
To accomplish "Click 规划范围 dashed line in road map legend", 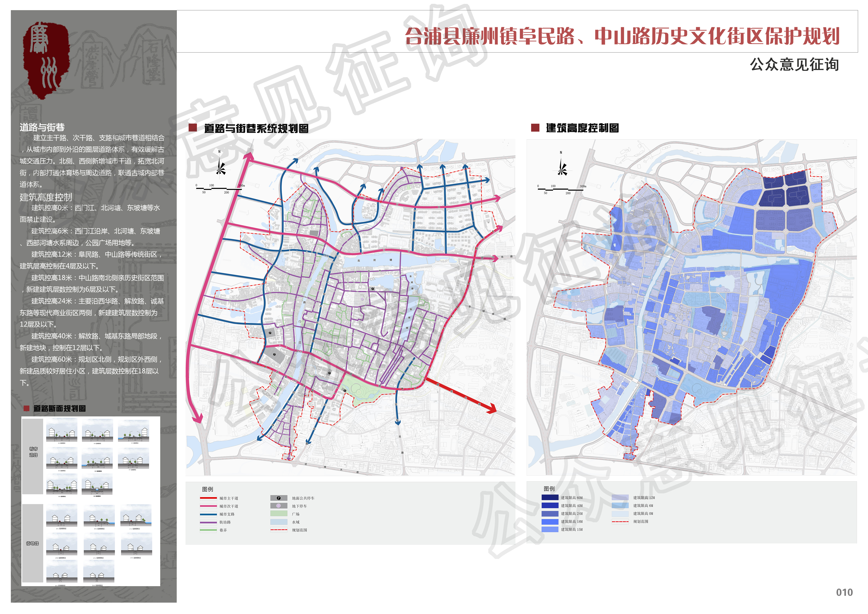I will pos(279,530).
